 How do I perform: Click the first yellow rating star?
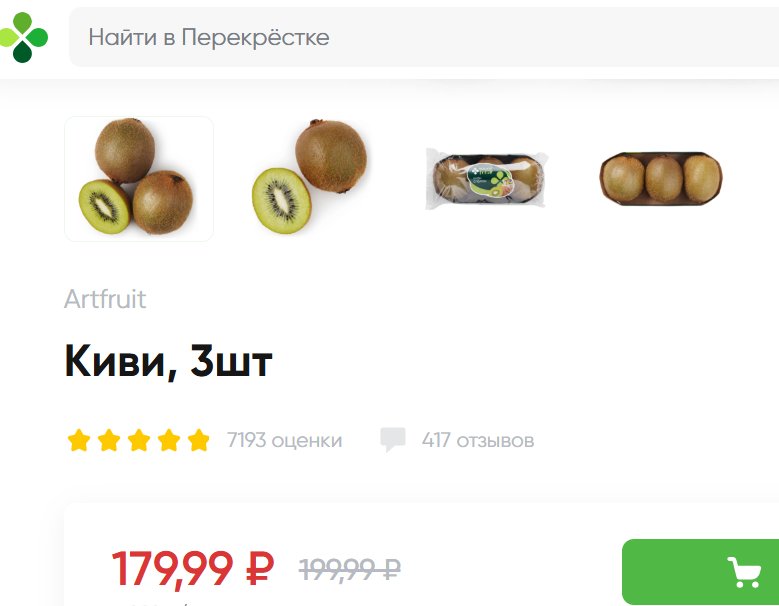78,441
